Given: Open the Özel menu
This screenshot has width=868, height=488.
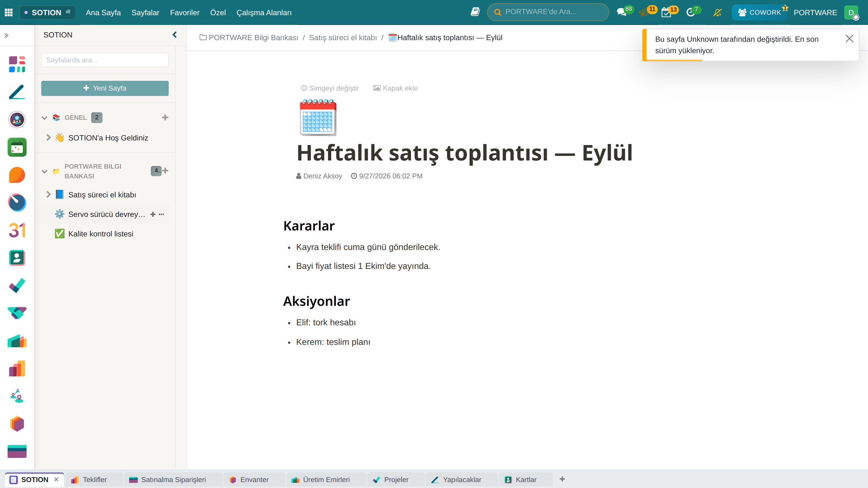Looking at the screenshot, I should [218, 12].
